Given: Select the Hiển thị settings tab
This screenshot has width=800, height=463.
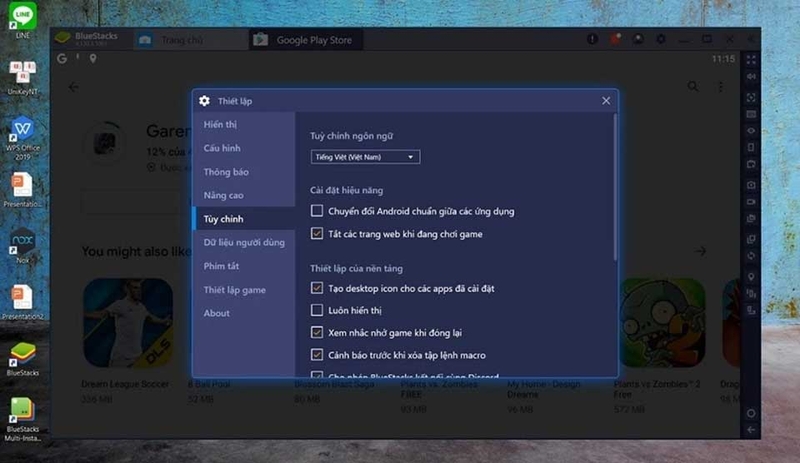Looking at the screenshot, I should coord(244,124).
